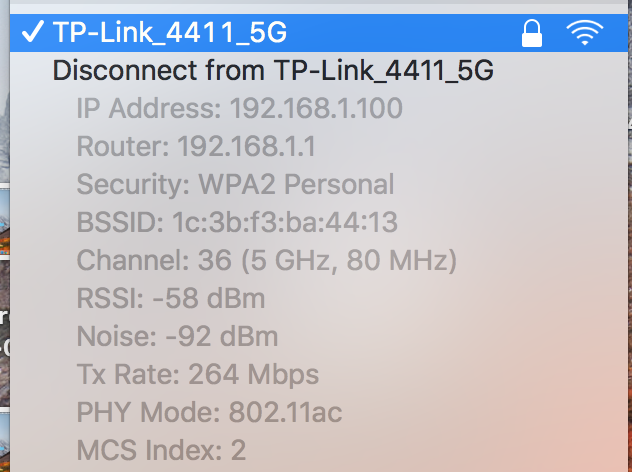Click the Wi-Fi signal strength icon
The image size is (632, 472).
[584, 32]
